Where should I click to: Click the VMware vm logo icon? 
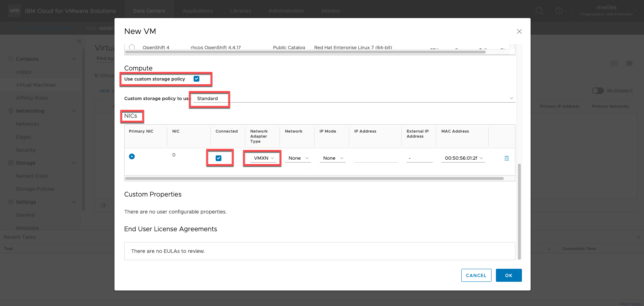pyautogui.click(x=14, y=11)
